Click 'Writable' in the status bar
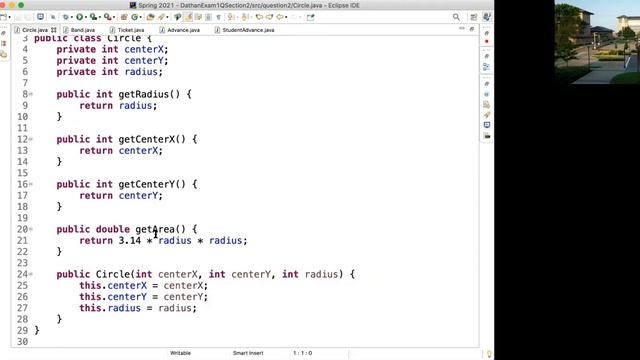The height and width of the screenshot is (360, 640). pyautogui.click(x=180, y=353)
